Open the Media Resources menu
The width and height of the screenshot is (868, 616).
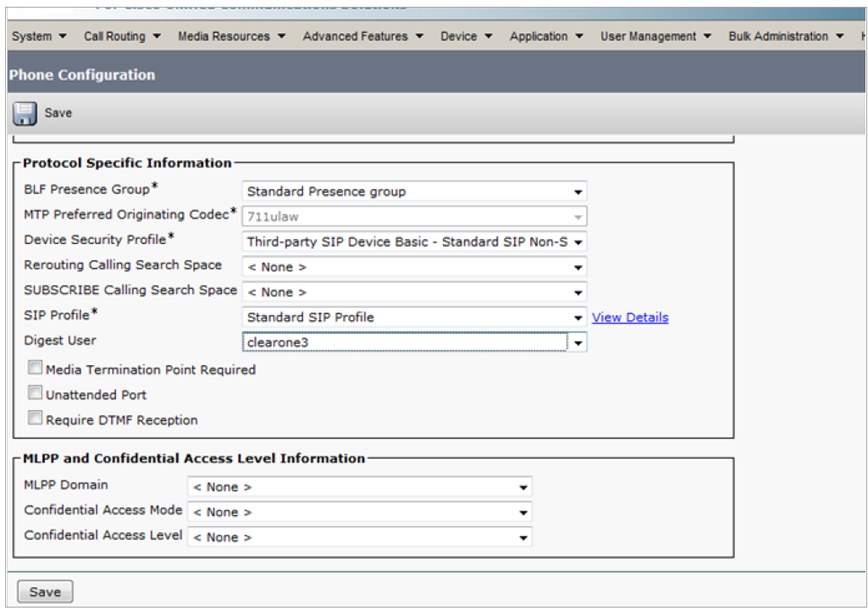pyautogui.click(x=231, y=36)
